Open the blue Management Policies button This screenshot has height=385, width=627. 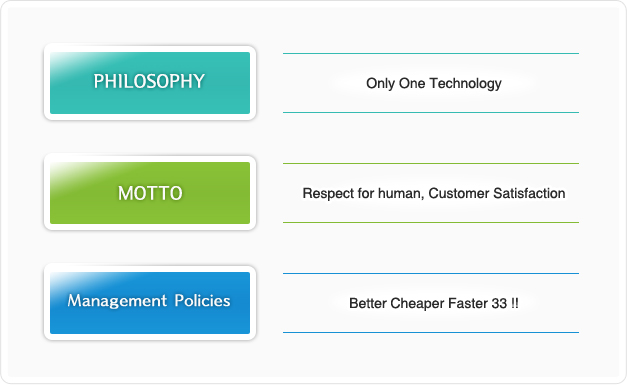coord(150,303)
